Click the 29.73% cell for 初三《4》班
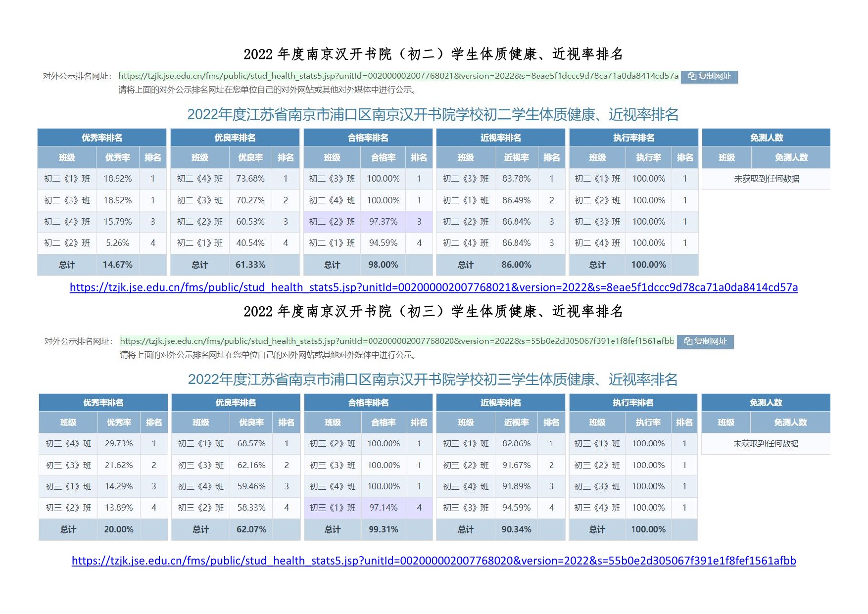Image resolution: width=868 pixels, height=614 pixels. point(119,443)
